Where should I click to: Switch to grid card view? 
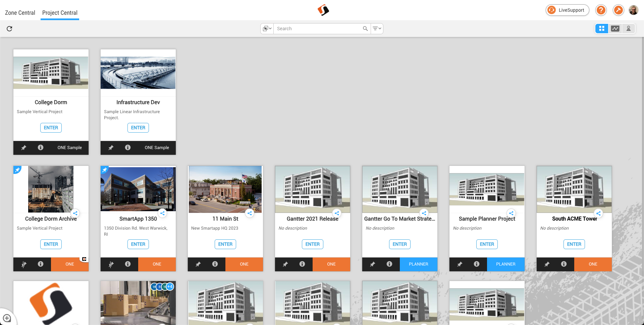602,29
